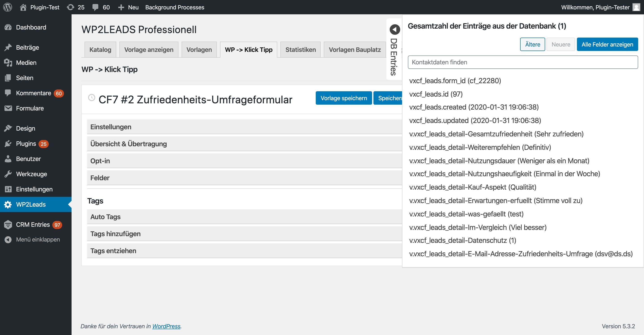
Task: Click the Weiterempfehlen (Definitiv) entry
Action: 480,147
